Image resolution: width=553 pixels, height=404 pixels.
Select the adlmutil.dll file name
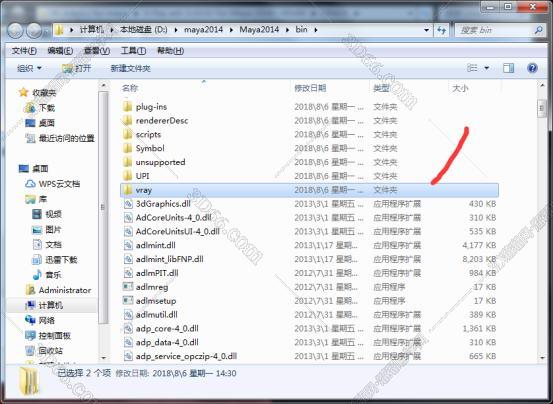pos(157,314)
